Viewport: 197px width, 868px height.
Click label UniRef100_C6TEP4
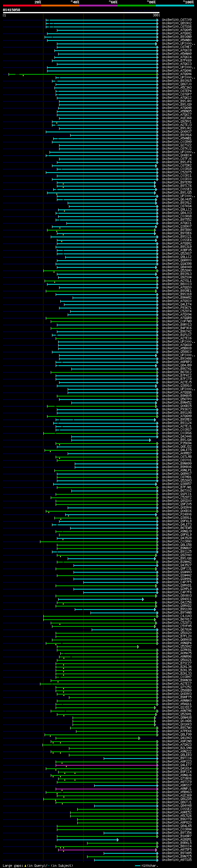point(177,91)
